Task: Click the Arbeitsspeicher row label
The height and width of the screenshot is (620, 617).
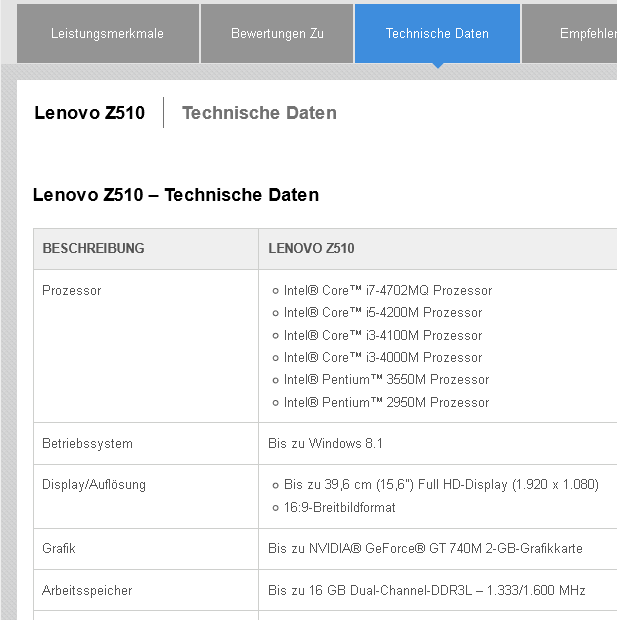Action: (87, 591)
